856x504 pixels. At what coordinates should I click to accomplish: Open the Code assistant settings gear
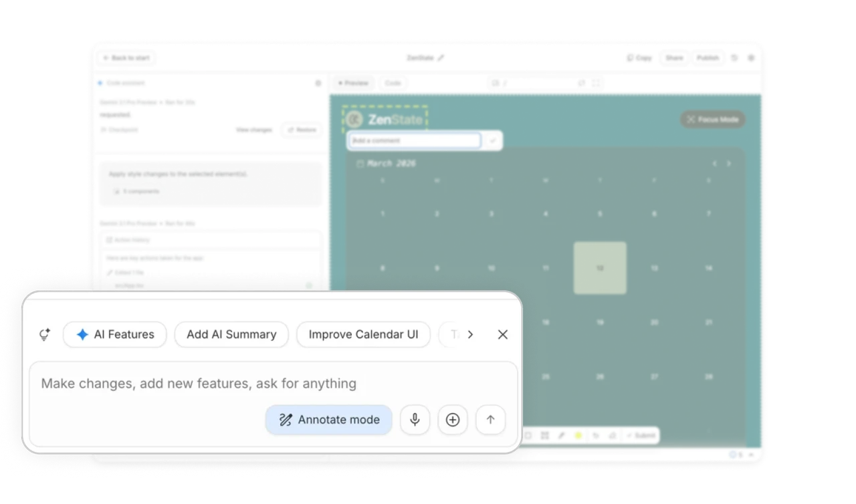(x=318, y=83)
